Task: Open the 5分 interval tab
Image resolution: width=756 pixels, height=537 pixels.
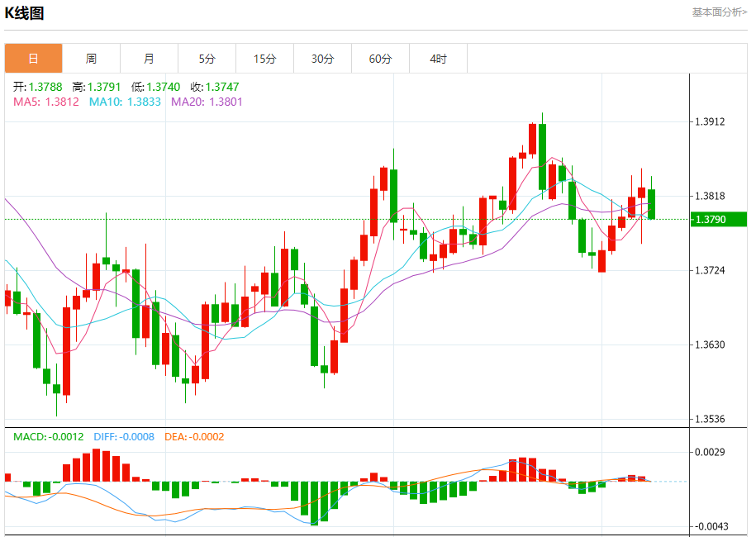Action: pyautogui.click(x=207, y=59)
